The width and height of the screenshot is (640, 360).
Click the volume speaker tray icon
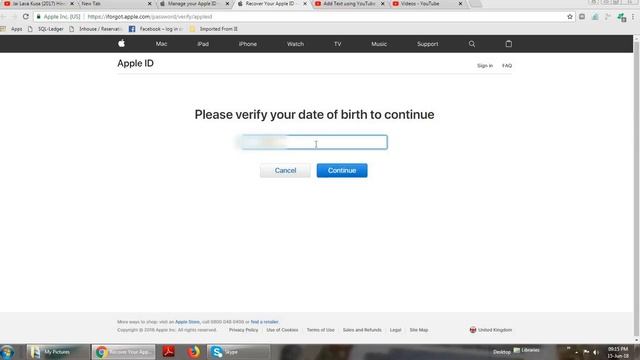point(596,352)
